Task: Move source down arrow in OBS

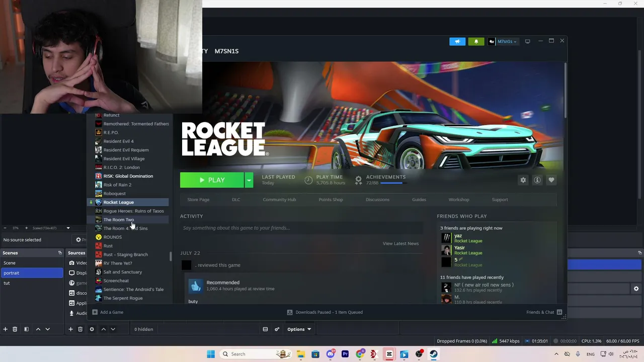Action: click(113, 329)
